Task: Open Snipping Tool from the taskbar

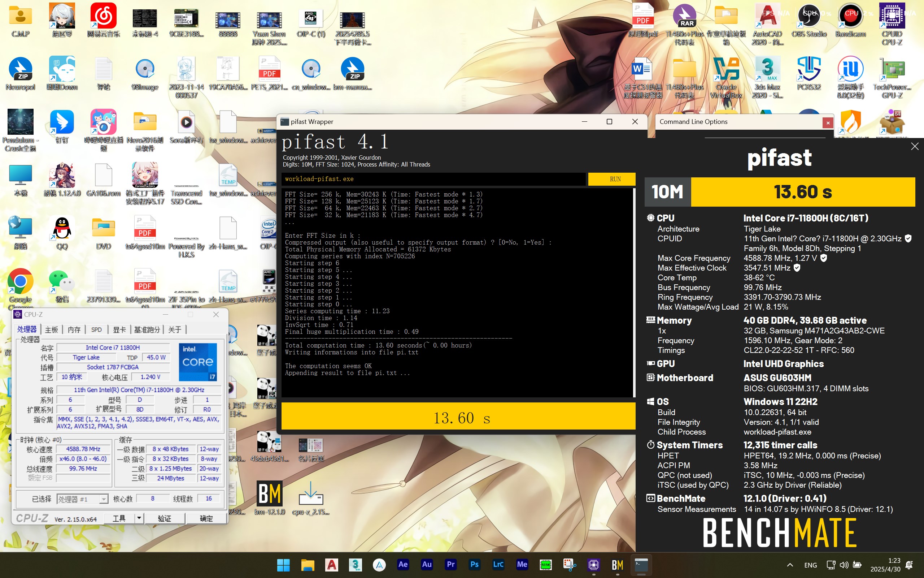Action: (570, 565)
